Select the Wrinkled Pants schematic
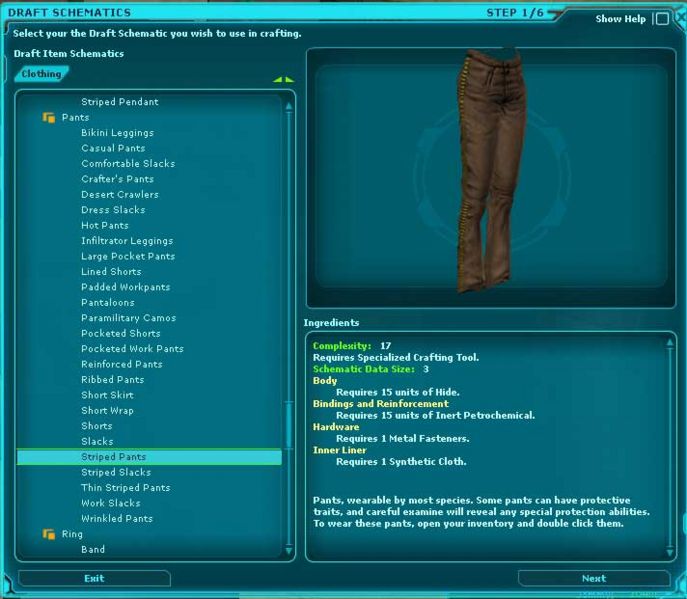 pyautogui.click(x=116, y=519)
